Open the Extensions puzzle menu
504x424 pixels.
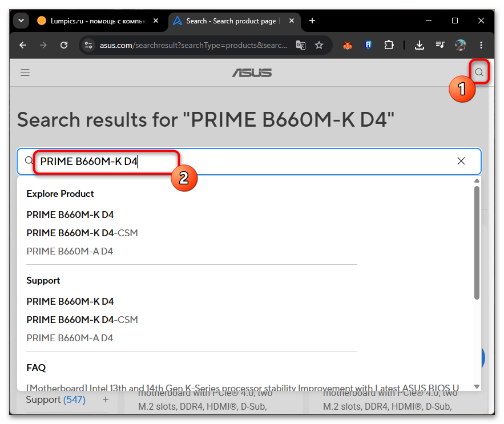tap(389, 45)
